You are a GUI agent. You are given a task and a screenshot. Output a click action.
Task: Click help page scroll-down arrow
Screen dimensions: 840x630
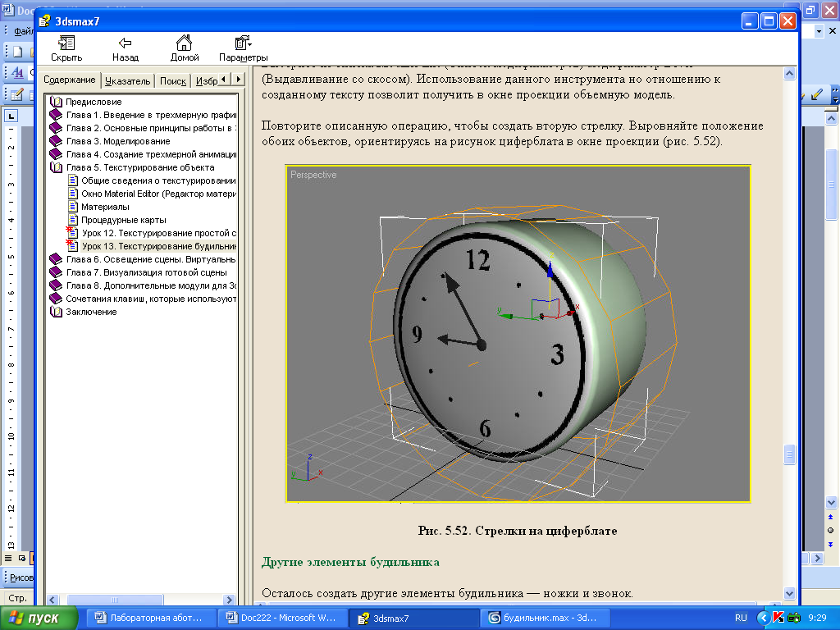(x=789, y=593)
